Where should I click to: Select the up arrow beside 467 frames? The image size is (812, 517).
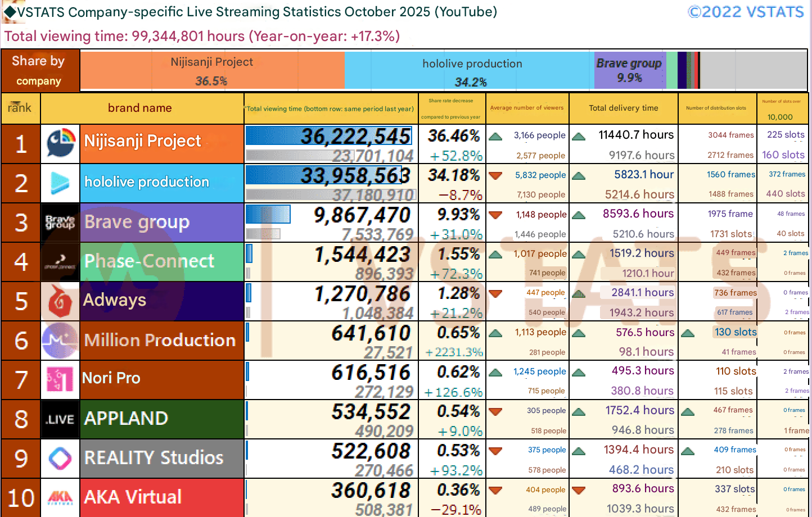[x=687, y=411]
